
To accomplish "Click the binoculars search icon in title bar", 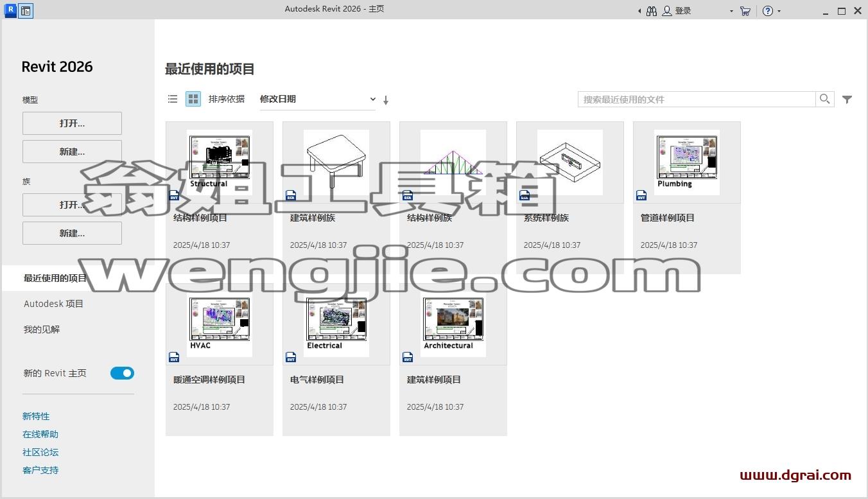I will [652, 11].
